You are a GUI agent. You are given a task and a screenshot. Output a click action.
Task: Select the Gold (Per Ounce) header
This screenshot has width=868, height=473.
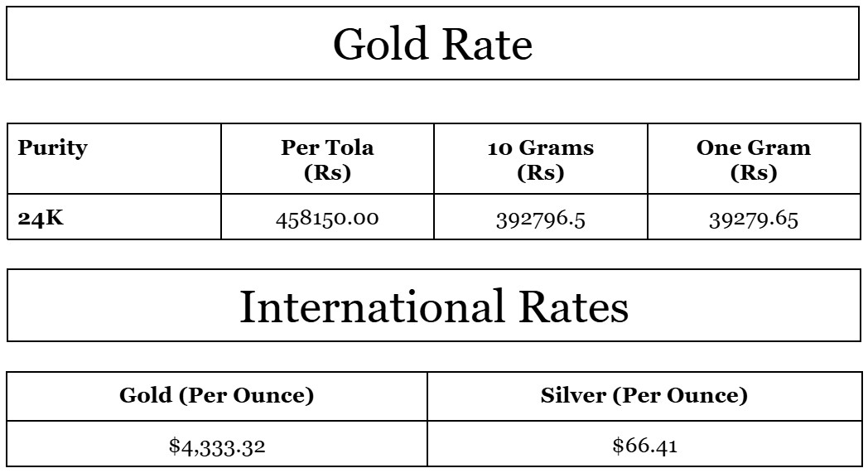pyautogui.click(x=217, y=395)
